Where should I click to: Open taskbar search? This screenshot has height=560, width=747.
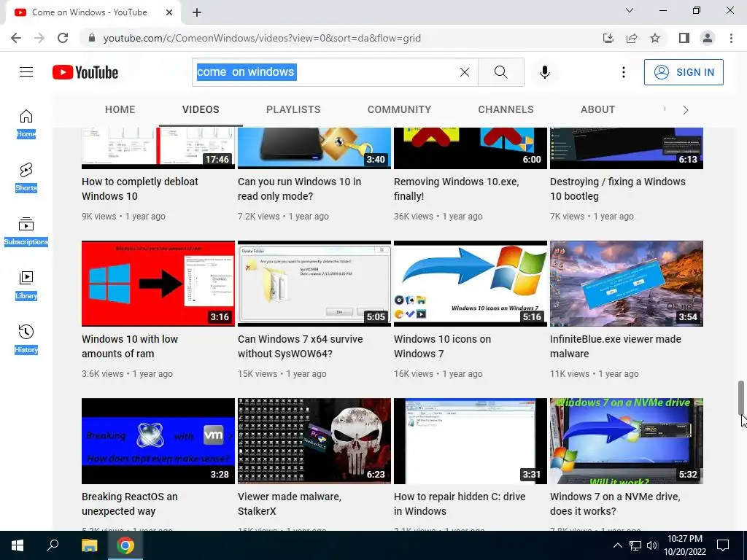tap(53, 545)
